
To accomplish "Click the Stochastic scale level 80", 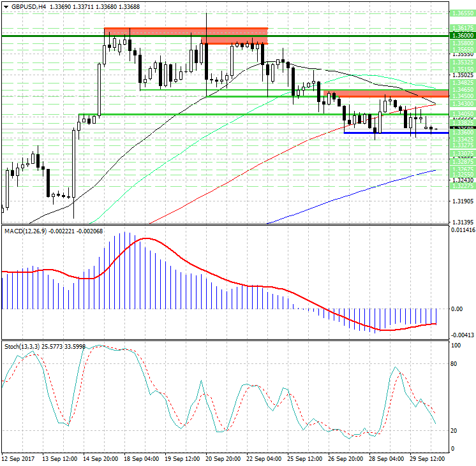I will [x=454, y=364].
